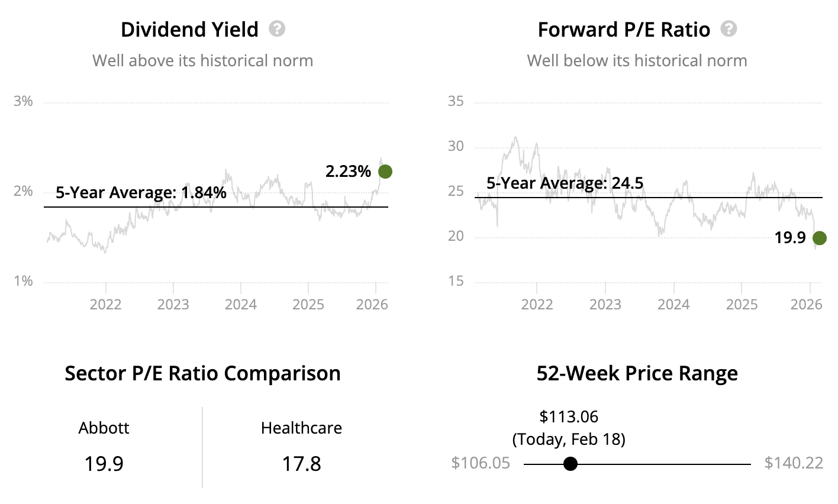Select the green forward P/E chart dot
This screenshot has height=504, width=838.
(x=819, y=238)
